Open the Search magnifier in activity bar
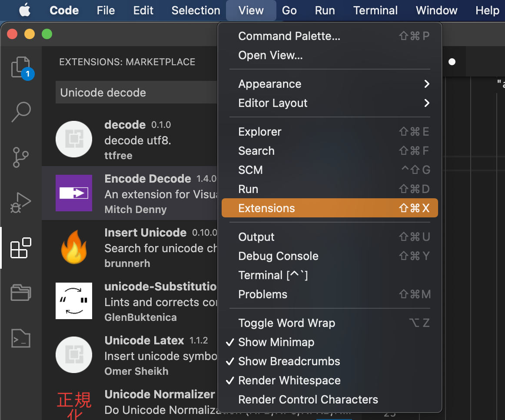This screenshot has width=505, height=420. click(21, 112)
